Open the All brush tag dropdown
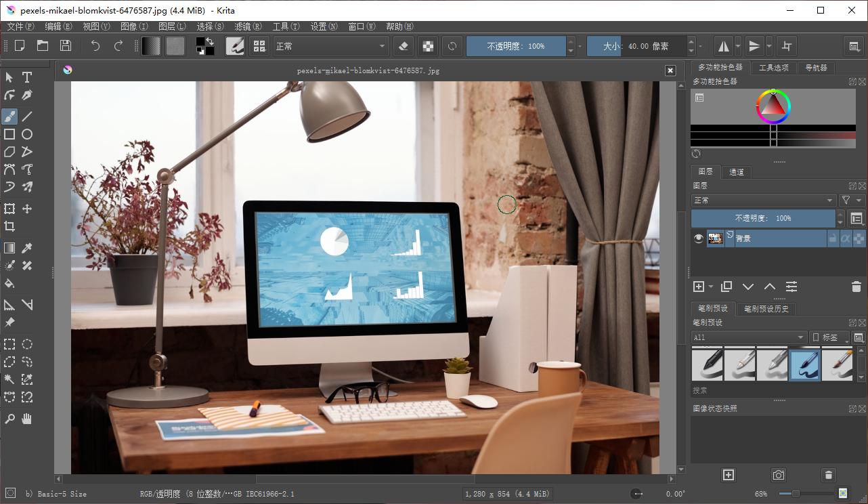 [747, 337]
